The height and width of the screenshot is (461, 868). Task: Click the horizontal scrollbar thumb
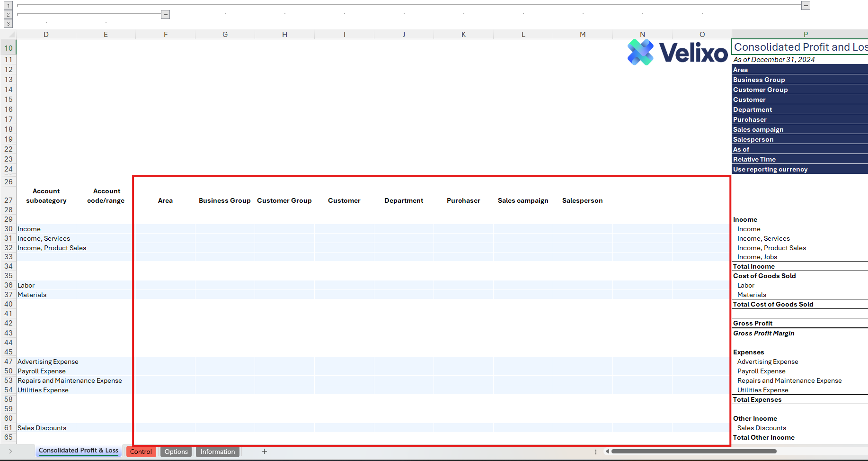click(693, 452)
